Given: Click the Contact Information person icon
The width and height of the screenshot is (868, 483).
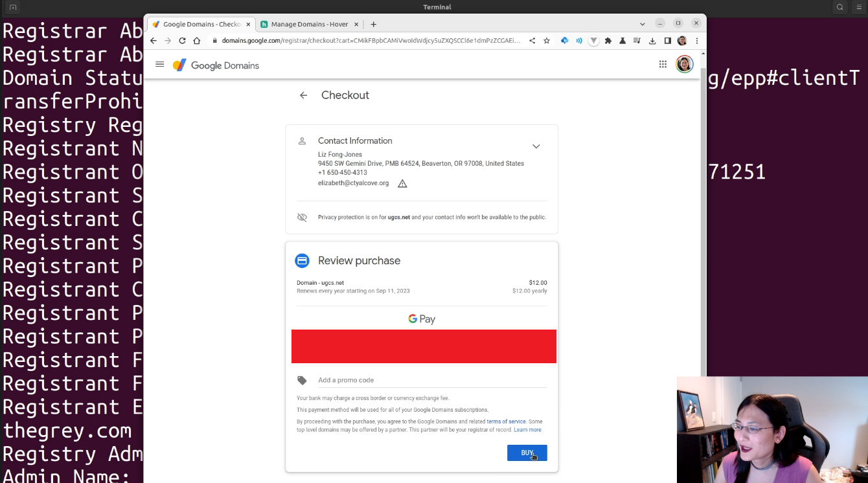Looking at the screenshot, I should (302, 140).
